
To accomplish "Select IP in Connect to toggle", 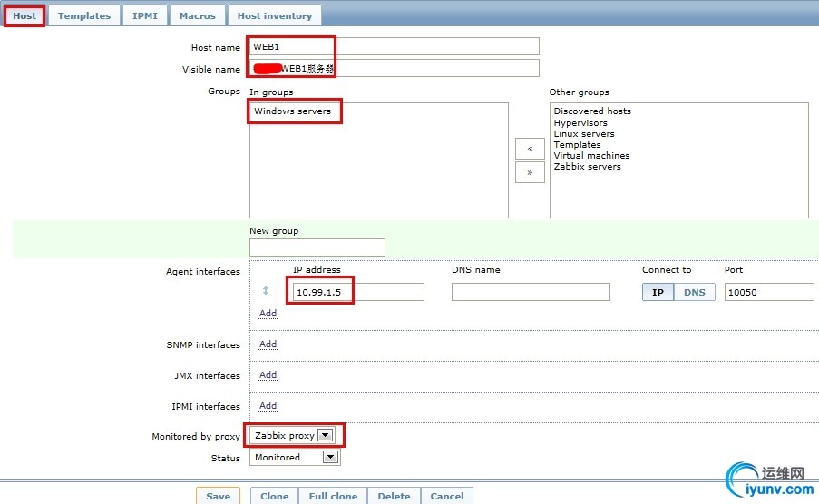I will click(658, 292).
